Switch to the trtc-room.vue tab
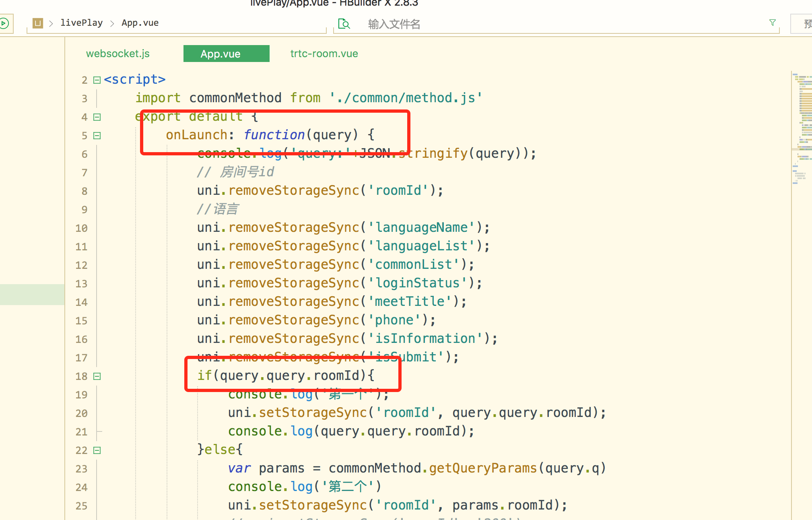Viewport: 812px width, 520px height. point(324,54)
